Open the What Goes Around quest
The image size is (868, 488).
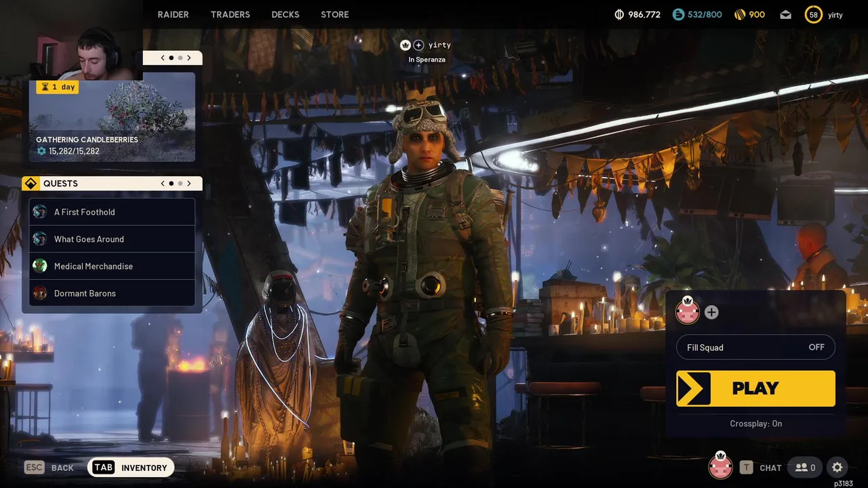pos(112,239)
